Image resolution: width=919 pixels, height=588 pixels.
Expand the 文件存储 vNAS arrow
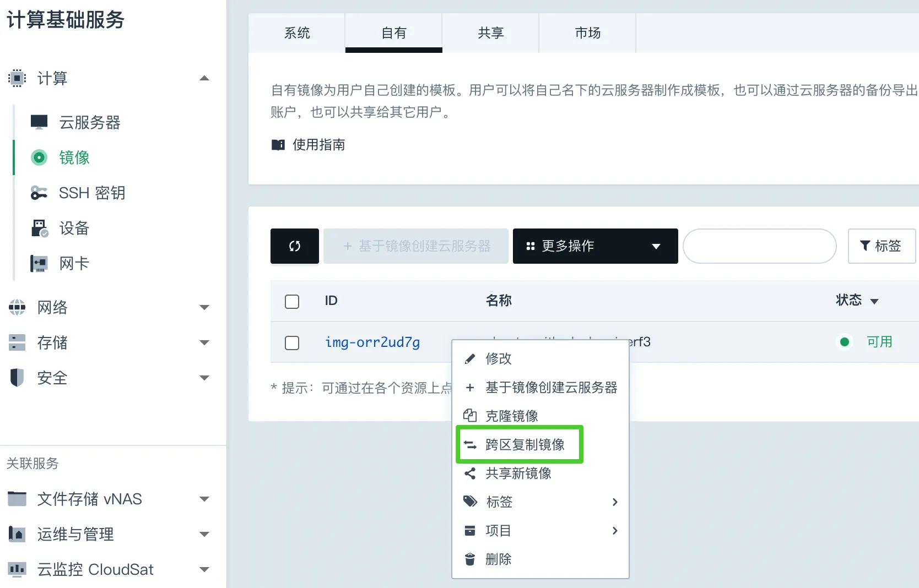coord(204,499)
